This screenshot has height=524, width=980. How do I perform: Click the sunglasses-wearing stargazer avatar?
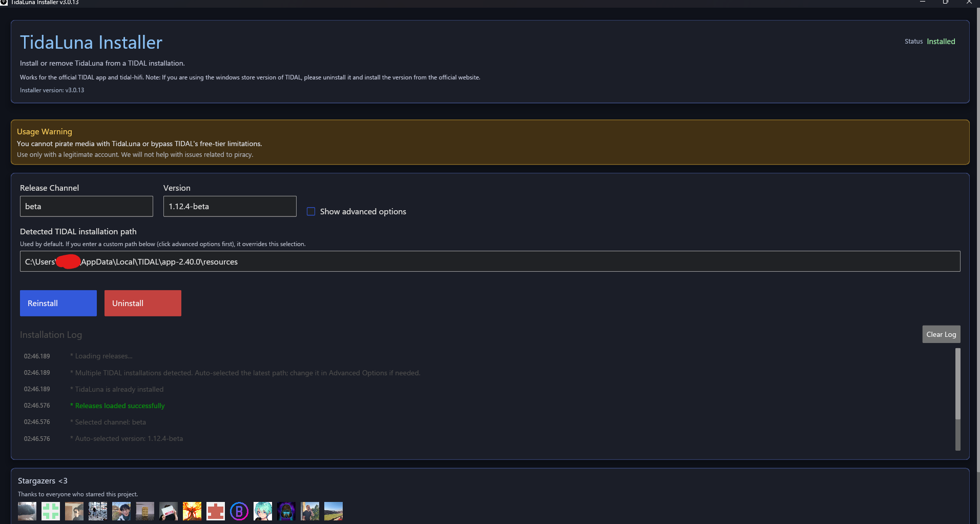coord(286,511)
